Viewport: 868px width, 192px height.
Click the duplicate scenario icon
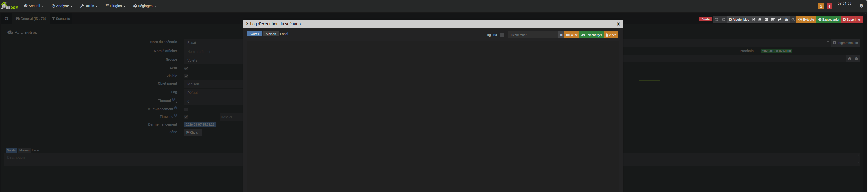click(760, 19)
